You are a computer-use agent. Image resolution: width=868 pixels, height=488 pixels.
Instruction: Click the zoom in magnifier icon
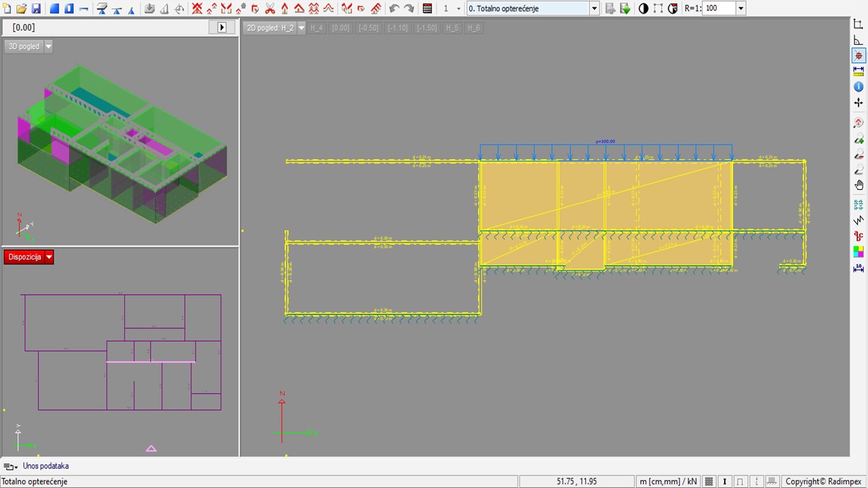click(x=859, y=140)
